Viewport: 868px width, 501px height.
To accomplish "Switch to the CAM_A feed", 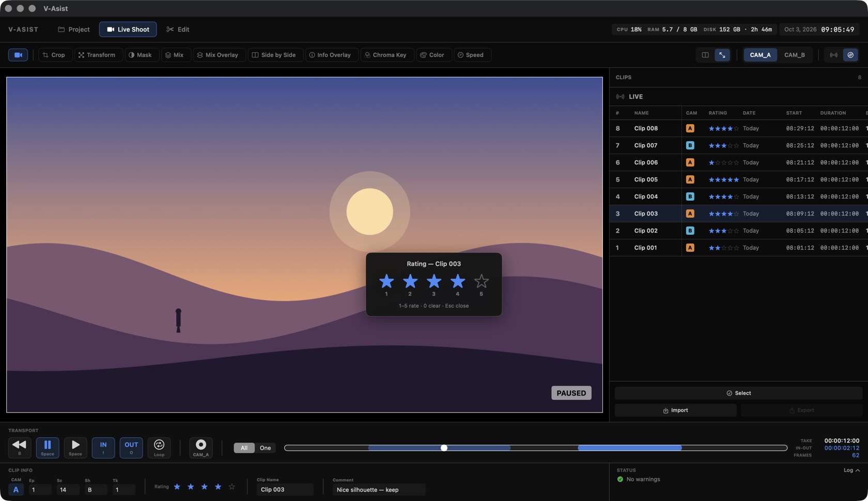I will coord(760,55).
